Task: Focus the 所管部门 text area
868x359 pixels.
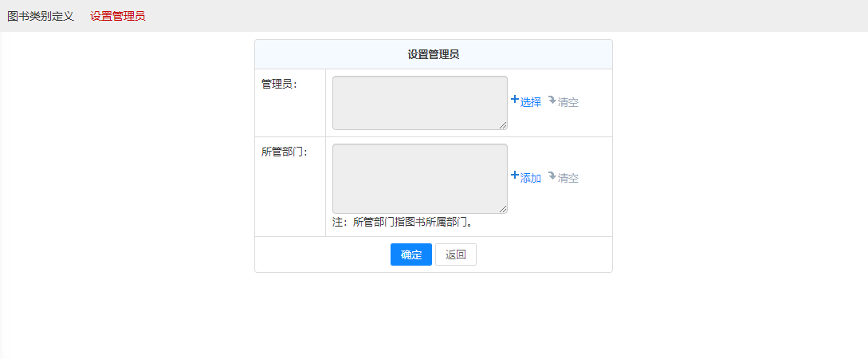Action: (419, 178)
